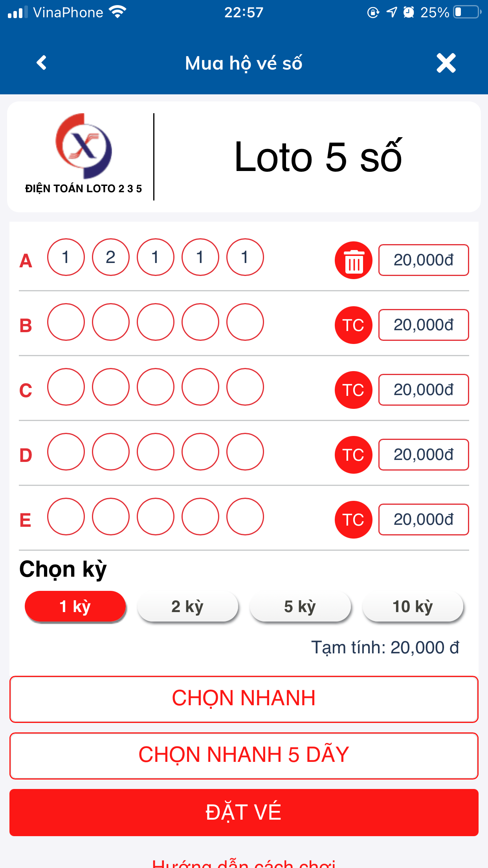Open the 20,000đ price selector for row E
Image resolution: width=488 pixels, height=868 pixels.
click(x=424, y=520)
